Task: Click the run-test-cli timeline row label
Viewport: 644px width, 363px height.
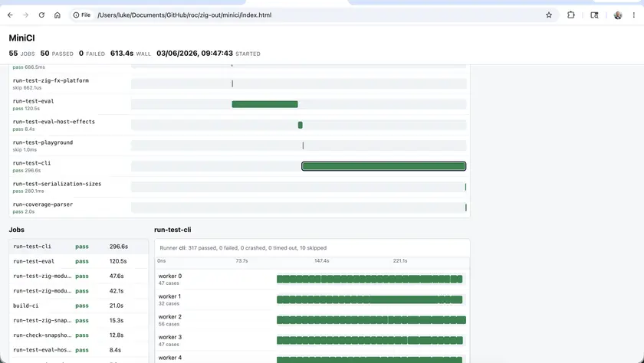Action: point(31,163)
